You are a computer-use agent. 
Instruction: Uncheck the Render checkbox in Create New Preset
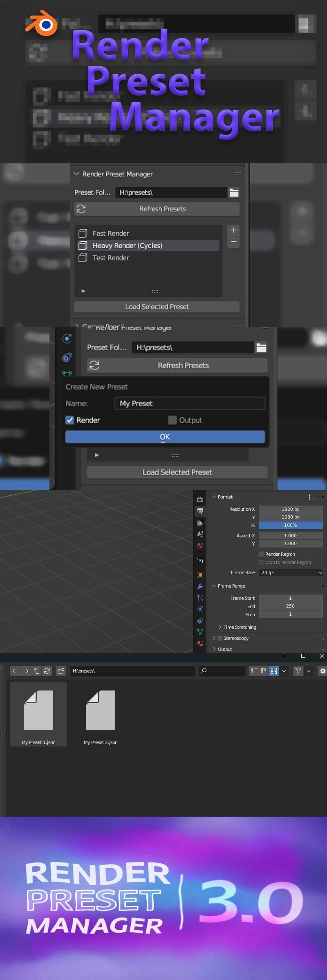tap(70, 420)
